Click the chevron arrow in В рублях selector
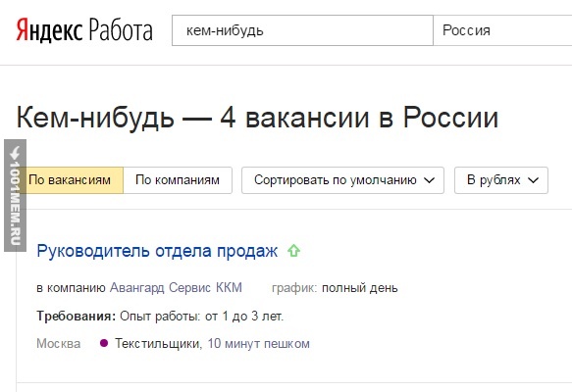The width and height of the screenshot is (572, 392). [533, 180]
